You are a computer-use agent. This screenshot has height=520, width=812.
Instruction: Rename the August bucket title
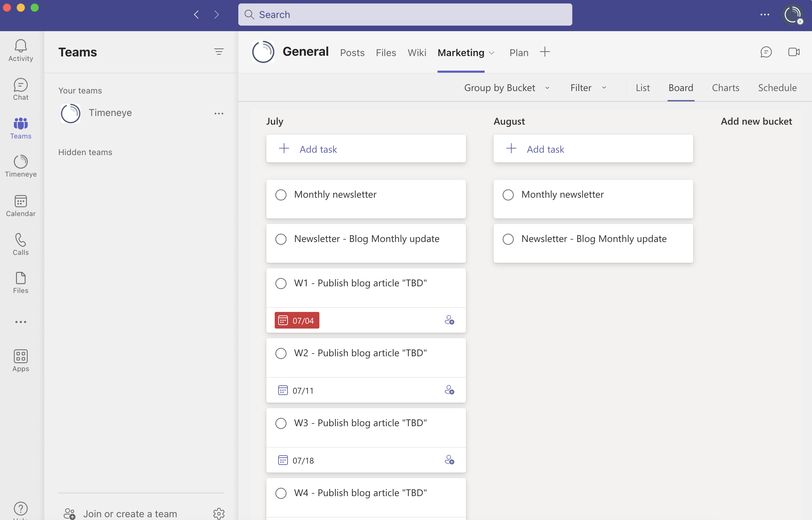pyautogui.click(x=509, y=122)
